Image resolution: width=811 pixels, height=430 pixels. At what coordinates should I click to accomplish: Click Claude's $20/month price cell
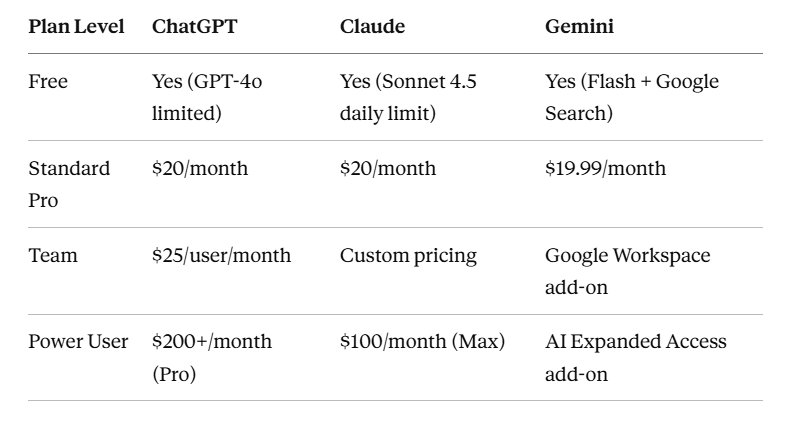click(388, 169)
